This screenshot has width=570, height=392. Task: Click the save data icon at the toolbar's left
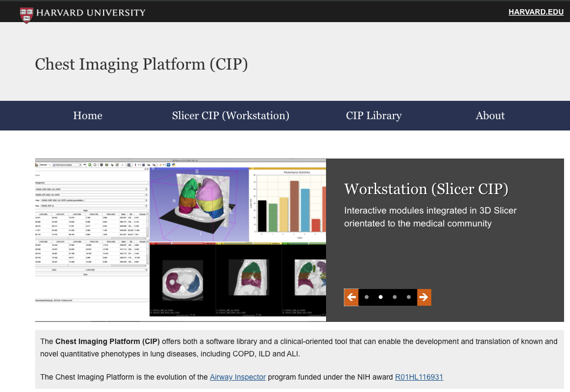point(37,165)
